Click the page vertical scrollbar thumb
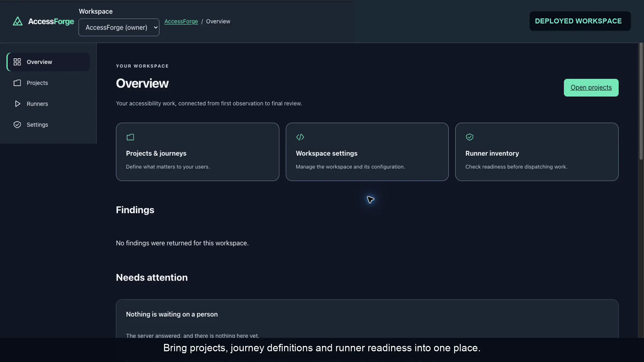 click(641, 101)
